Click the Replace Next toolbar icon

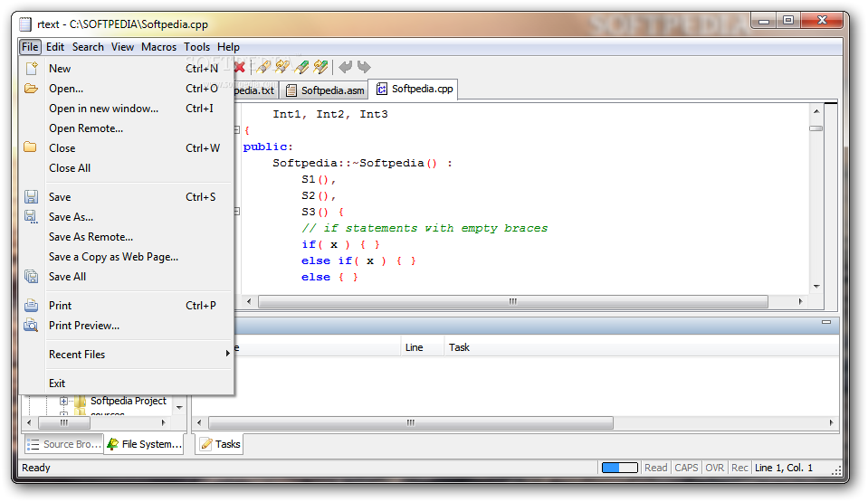pos(320,68)
